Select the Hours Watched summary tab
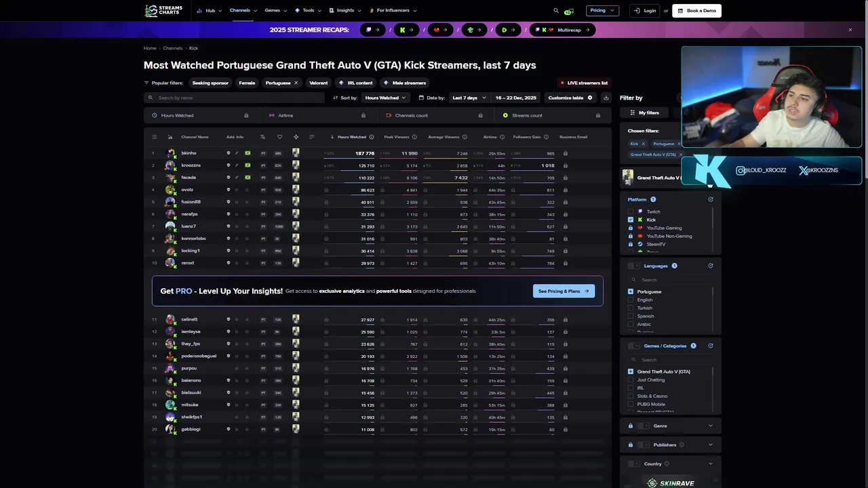This screenshot has width=868, height=488. tap(201, 115)
